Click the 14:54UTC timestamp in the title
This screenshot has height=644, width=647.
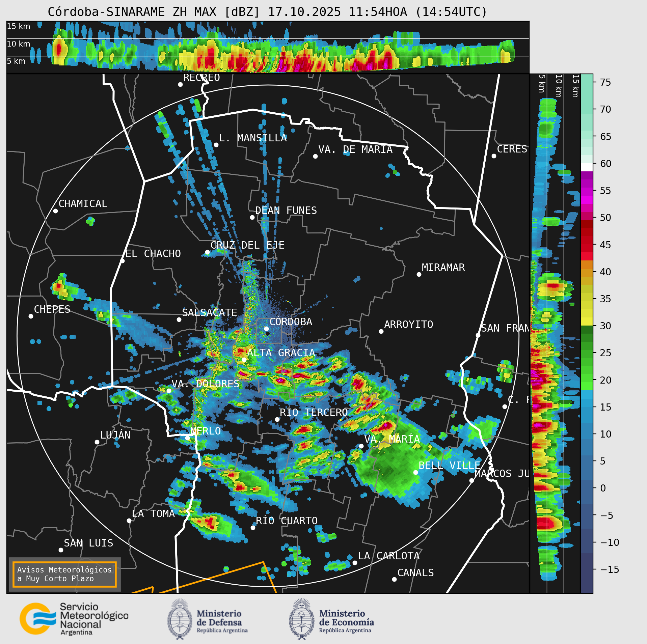451,12
